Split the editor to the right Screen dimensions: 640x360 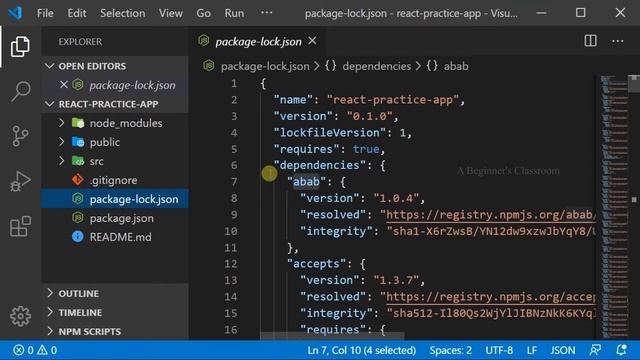pyautogui.click(x=590, y=41)
